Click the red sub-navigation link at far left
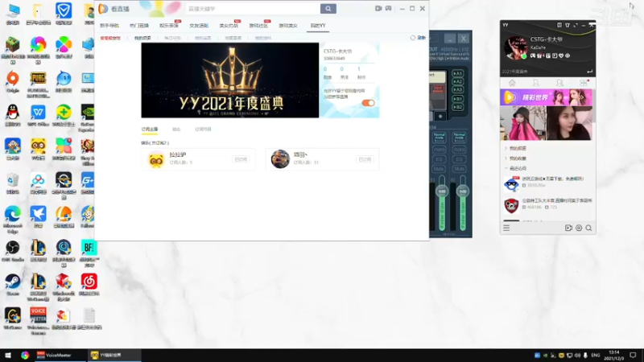 click(x=110, y=38)
